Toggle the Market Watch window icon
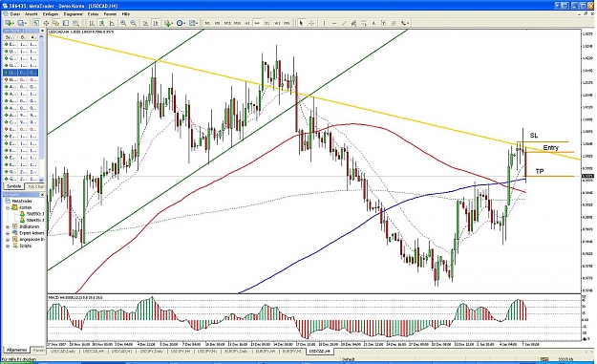This screenshot has height=364, width=597. pyautogui.click(x=35, y=23)
